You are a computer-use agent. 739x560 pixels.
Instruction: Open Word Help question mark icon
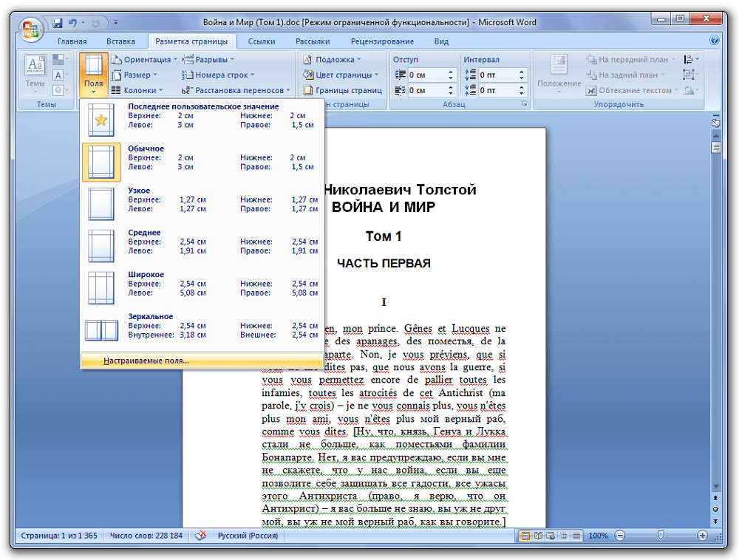(714, 41)
